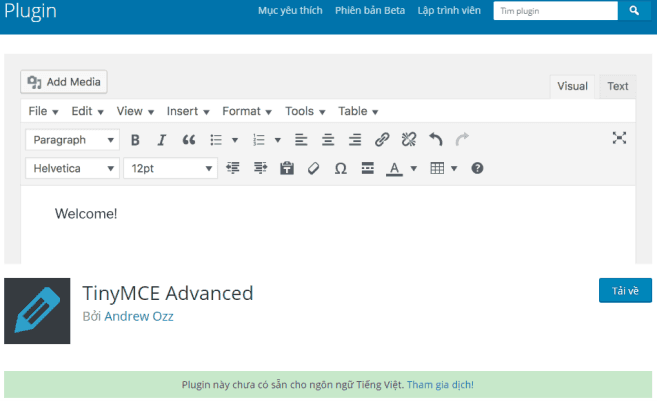Expand numbered list style options arrow
Screen dimensions: 657x401
tap(278, 140)
